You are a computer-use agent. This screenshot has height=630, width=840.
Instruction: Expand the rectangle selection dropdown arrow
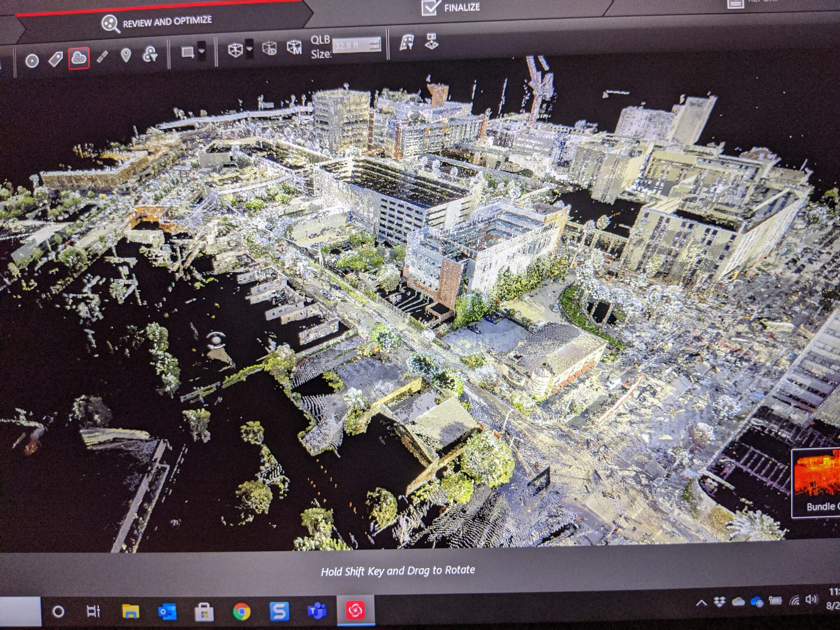[x=202, y=51]
